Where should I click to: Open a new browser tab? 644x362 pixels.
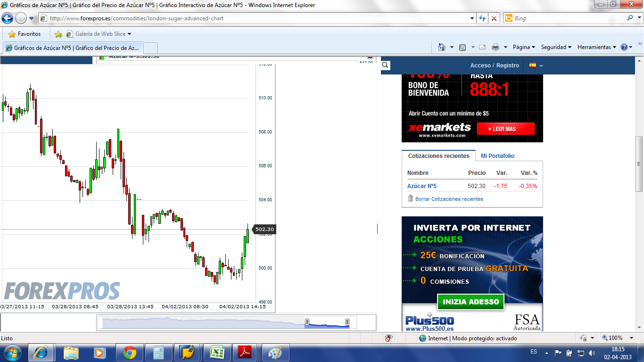pyautogui.click(x=150, y=48)
